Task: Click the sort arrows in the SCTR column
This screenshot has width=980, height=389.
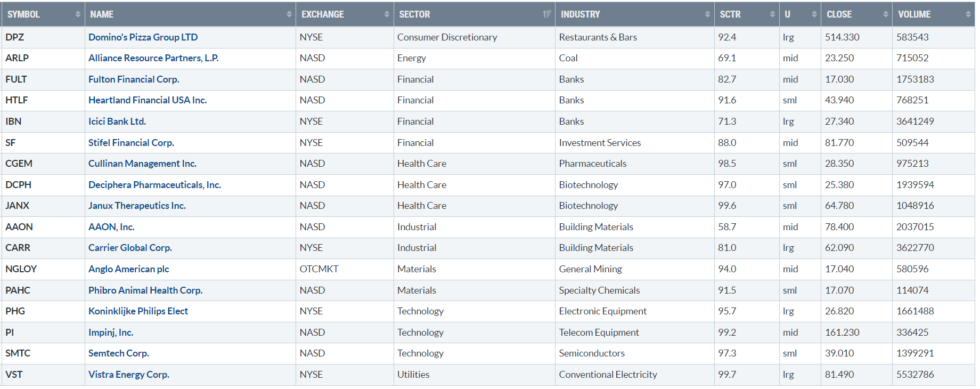Action: [772, 14]
